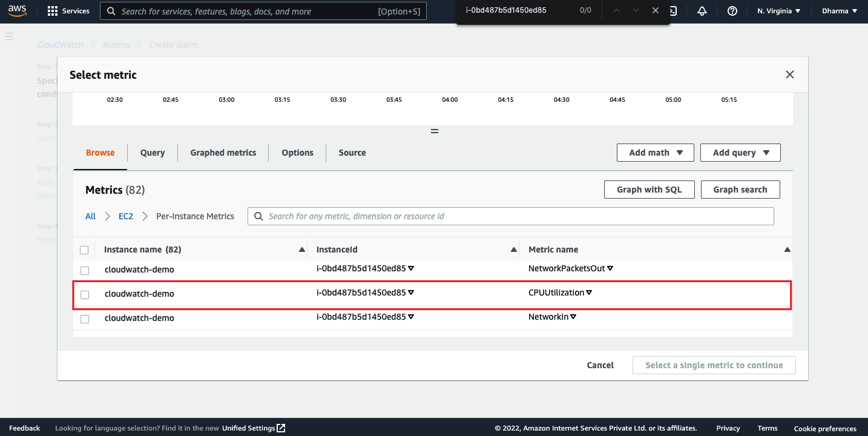Click the magnifier icon in metric search
This screenshot has height=436, width=868.
coord(259,216)
